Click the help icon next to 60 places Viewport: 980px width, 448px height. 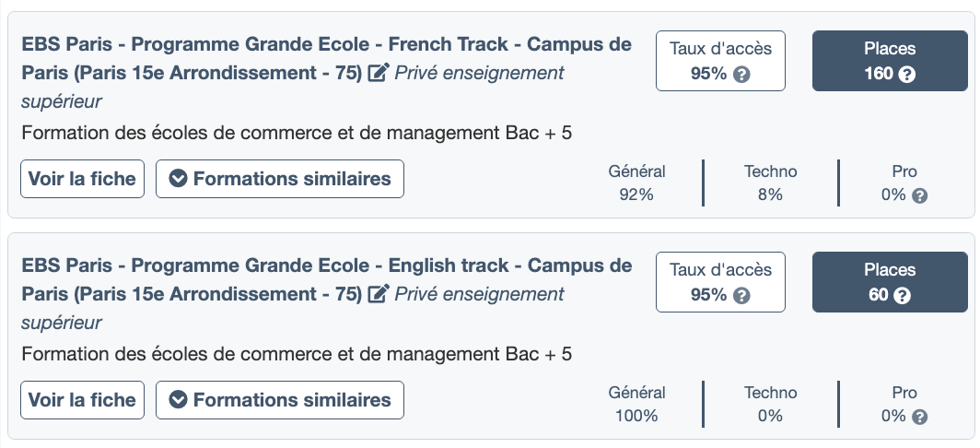pos(902,296)
